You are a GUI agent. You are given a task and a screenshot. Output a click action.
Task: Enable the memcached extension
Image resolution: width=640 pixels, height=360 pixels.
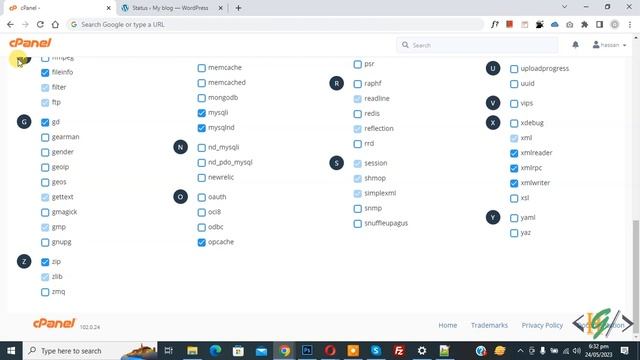[x=202, y=83]
